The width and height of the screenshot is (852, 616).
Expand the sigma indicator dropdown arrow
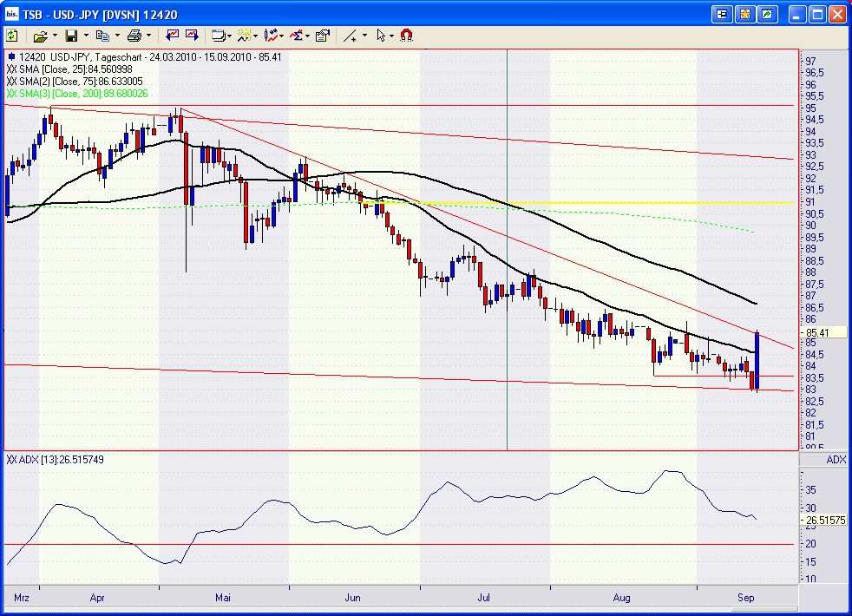point(307,36)
